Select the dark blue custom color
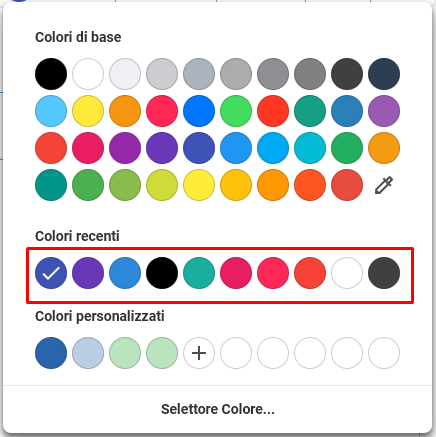 point(51,353)
